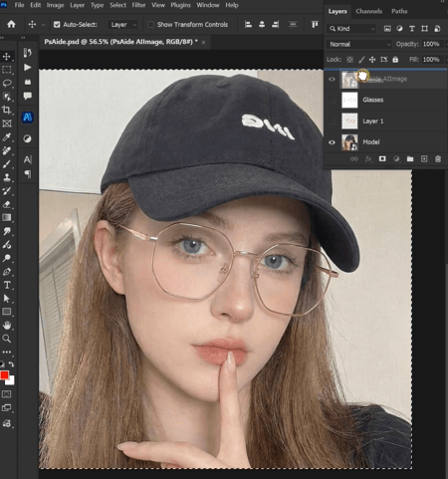Open the Adjustments panel icon
448x479 pixels.
(28, 138)
